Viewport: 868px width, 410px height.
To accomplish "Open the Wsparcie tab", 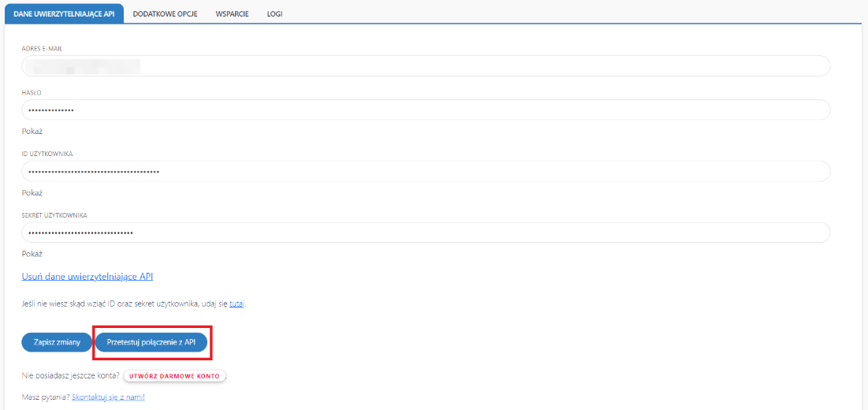I will point(232,14).
